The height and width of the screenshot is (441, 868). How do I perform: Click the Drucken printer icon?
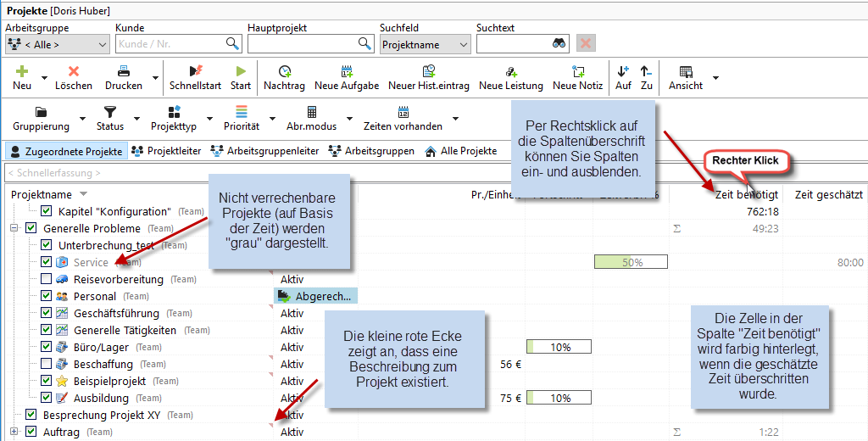123,72
